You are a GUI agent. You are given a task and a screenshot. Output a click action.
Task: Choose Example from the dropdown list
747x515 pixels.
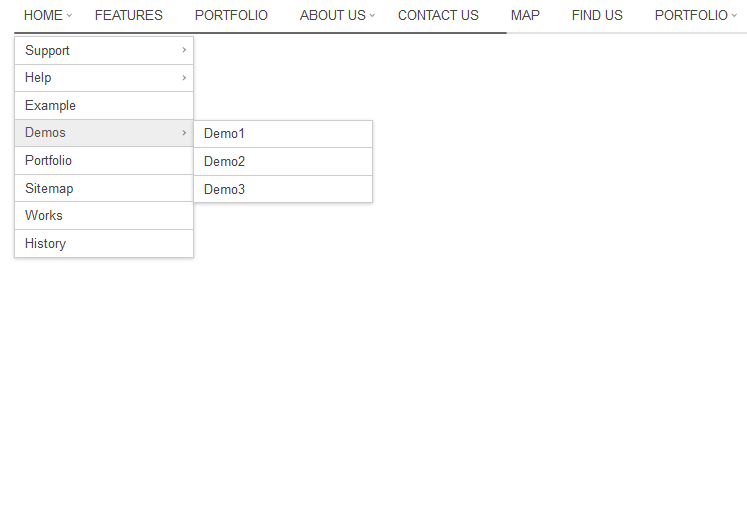pyautogui.click(x=51, y=105)
